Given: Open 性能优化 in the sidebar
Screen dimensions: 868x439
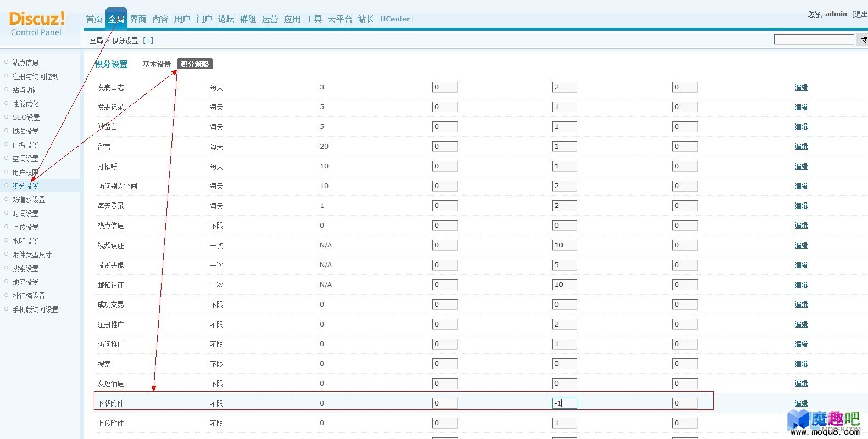Looking at the screenshot, I should click(x=25, y=104).
